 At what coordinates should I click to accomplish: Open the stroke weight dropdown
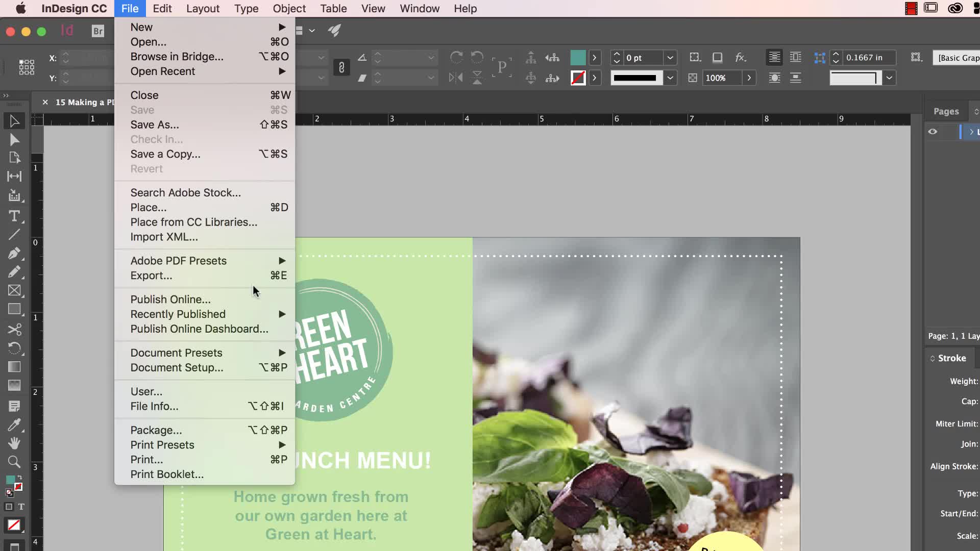670,58
